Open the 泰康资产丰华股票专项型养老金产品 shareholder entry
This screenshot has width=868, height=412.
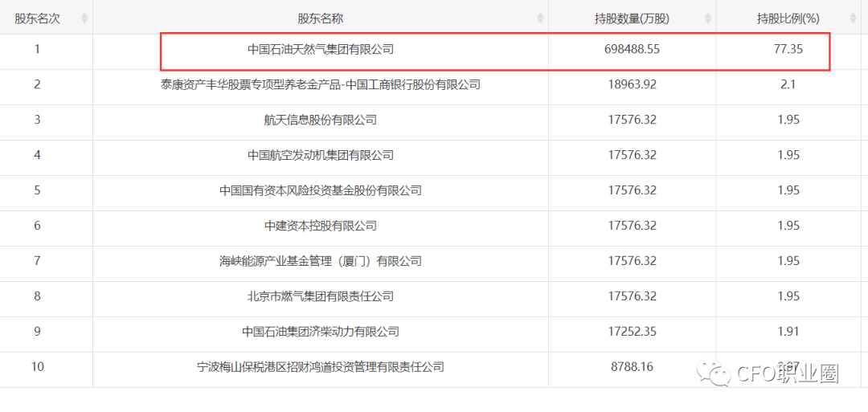(320, 84)
